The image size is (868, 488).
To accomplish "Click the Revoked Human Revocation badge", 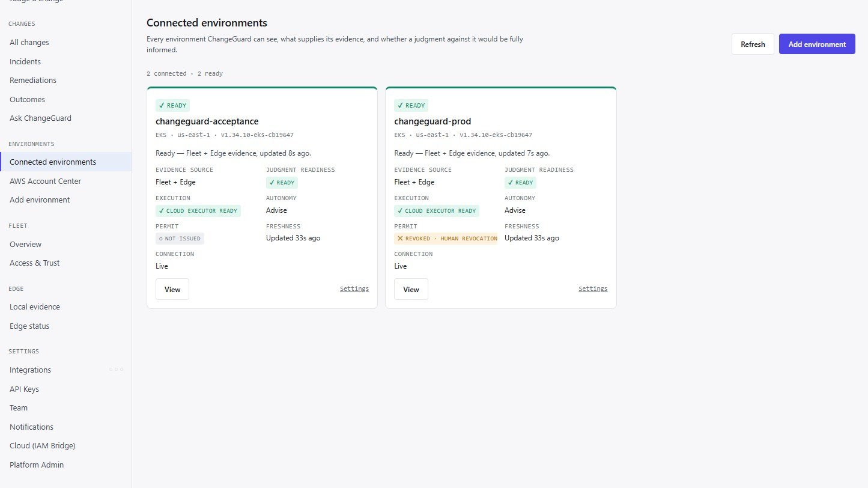I will click(446, 239).
